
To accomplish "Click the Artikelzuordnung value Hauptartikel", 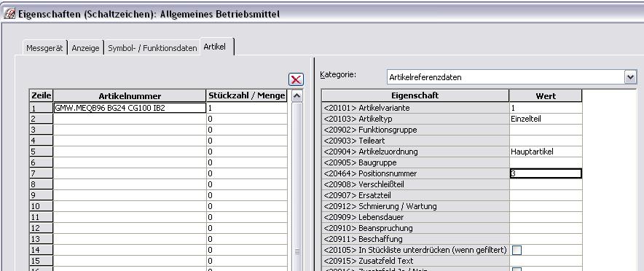I will pos(546,152).
